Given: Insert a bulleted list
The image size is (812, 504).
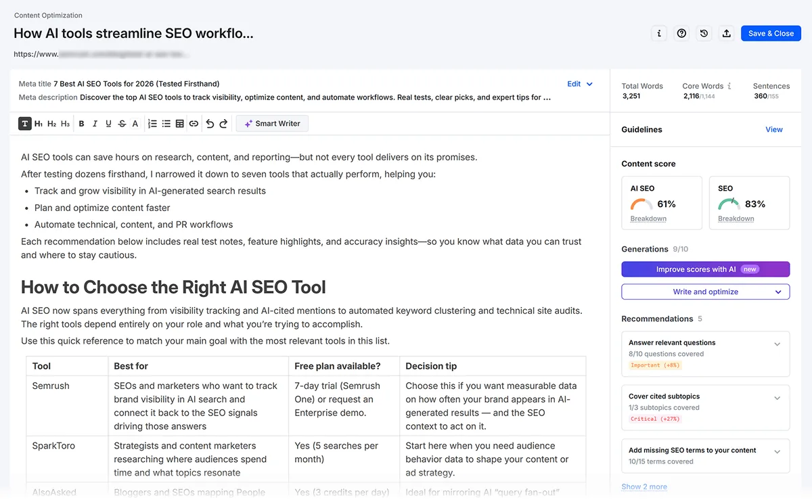Looking at the screenshot, I should click(166, 124).
